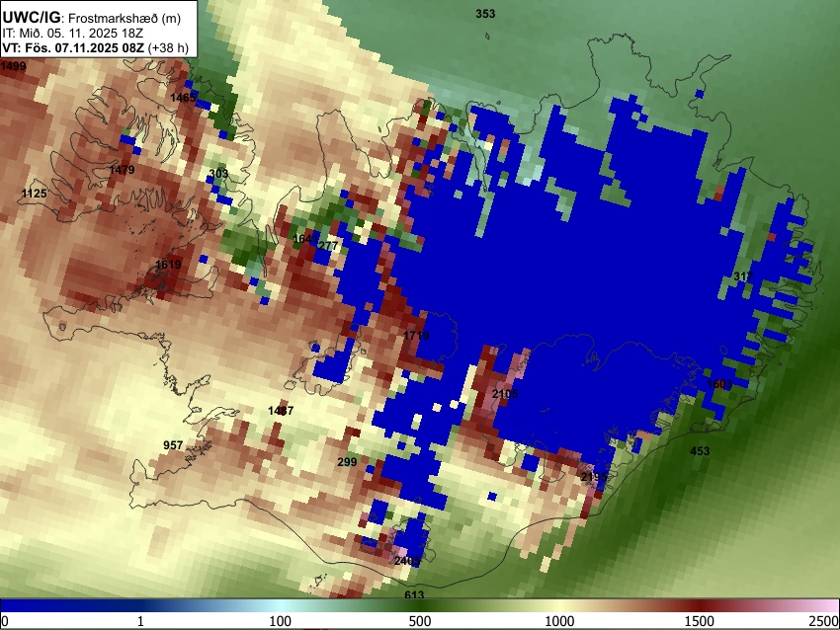Image resolution: width=840 pixels, height=630 pixels.
Task: Click the 1479 value in Westfjords
Action: pos(122,170)
